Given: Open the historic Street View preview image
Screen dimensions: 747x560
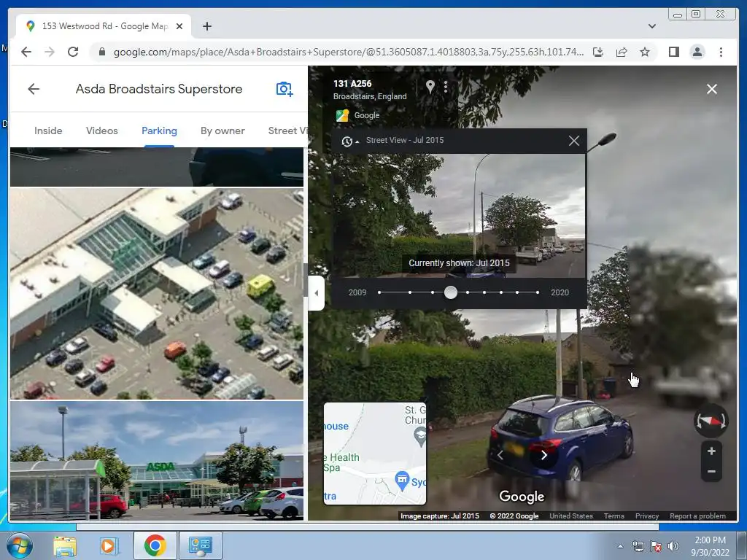Looking at the screenshot, I should pyautogui.click(x=459, y=215).
